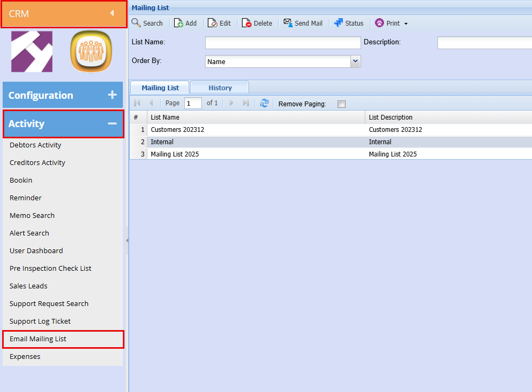Open the Order By dropdown

tap(356, 61)
